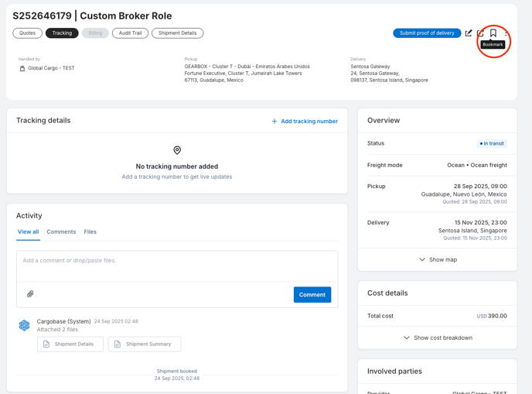Click the paperclip attach file icon
532x394 pixels.
(30, 294)
